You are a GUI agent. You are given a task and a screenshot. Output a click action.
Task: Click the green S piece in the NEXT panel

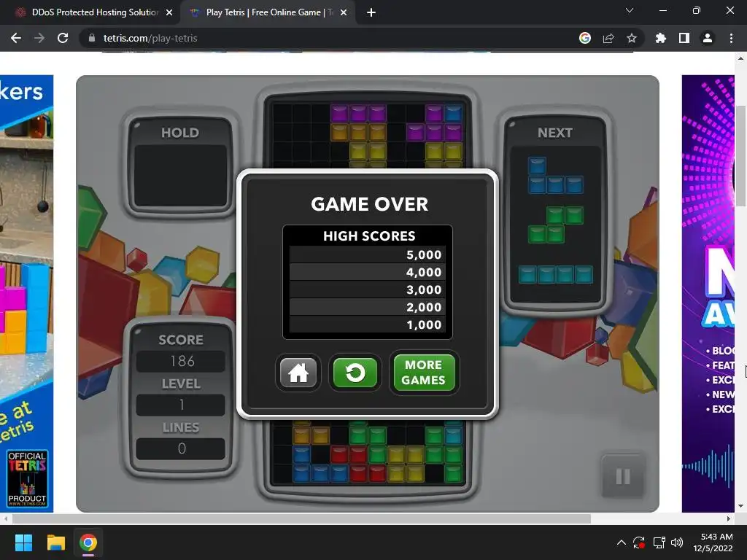click(x=555, y=225)
